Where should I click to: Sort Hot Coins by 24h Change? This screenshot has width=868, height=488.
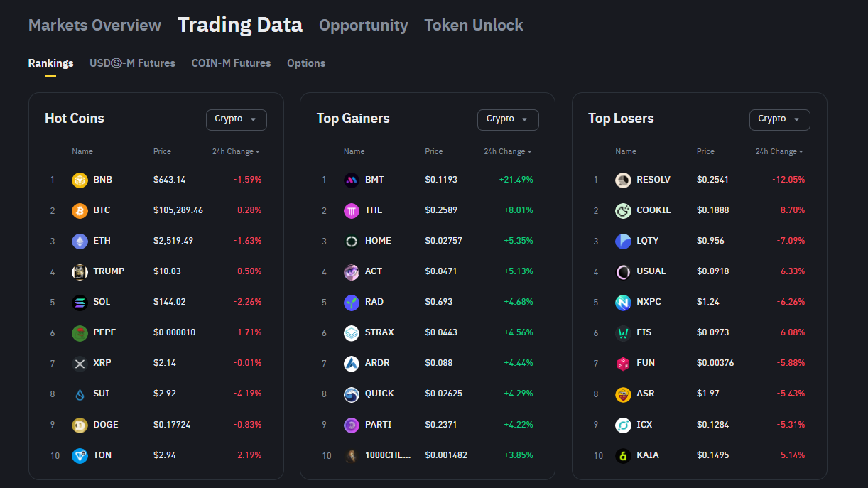point(236,152)
